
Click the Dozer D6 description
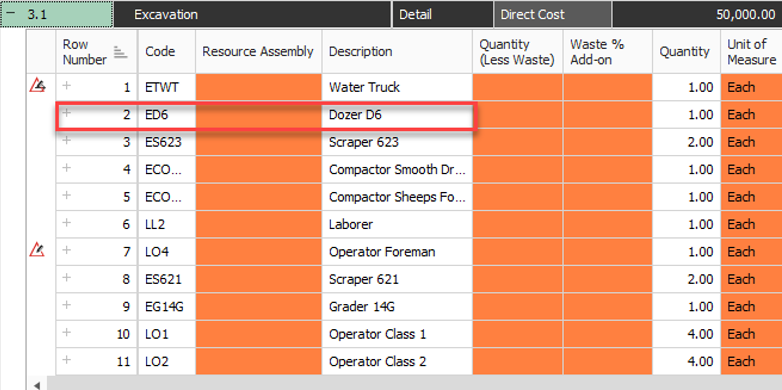355,115
